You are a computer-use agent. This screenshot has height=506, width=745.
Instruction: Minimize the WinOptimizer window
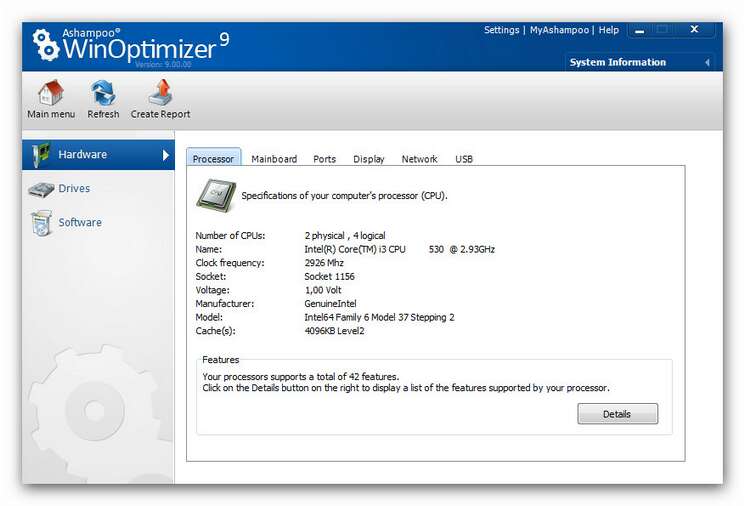tap(640, 31)
